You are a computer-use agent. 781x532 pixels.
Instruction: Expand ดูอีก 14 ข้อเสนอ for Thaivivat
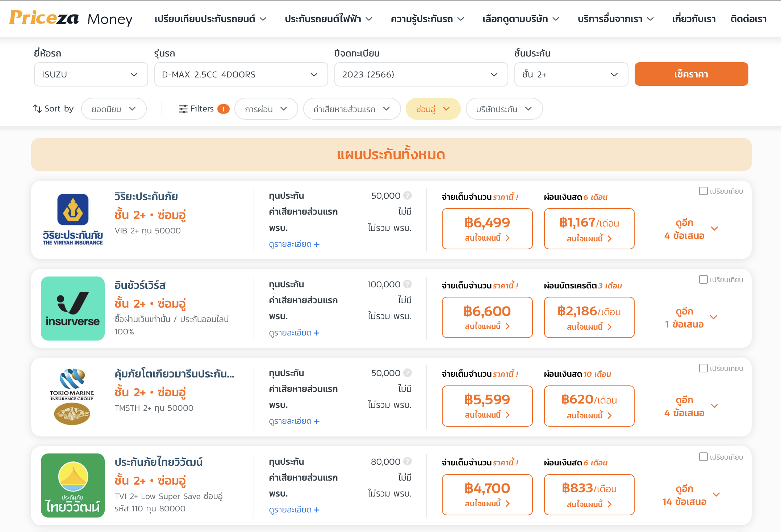(x=690, y=495)
